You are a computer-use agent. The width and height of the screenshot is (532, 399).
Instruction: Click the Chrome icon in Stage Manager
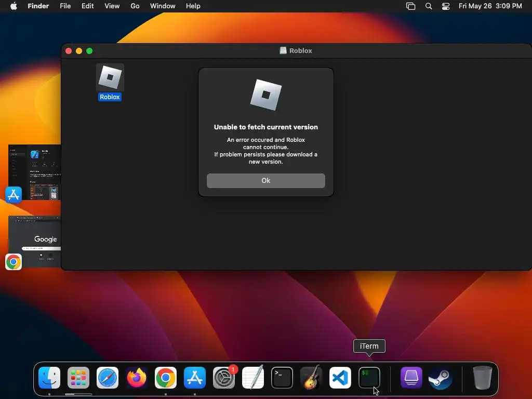(14, 262)
